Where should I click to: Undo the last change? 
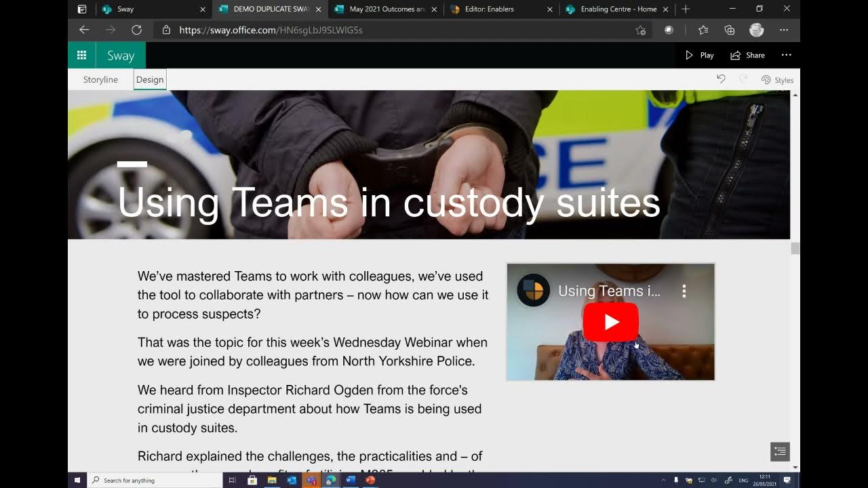point(721,79)
